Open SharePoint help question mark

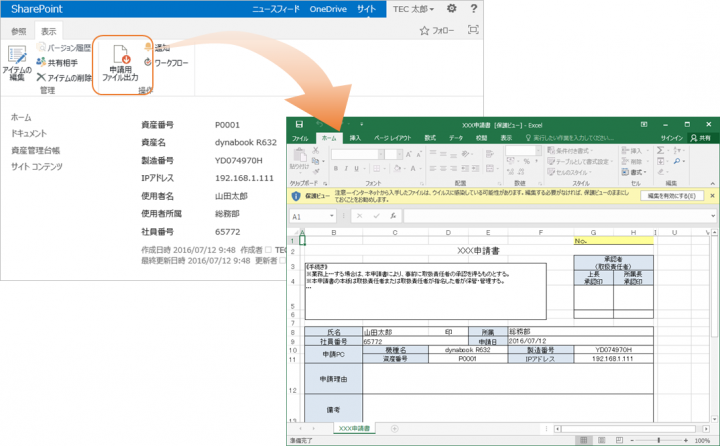click(x=473, y=8)
